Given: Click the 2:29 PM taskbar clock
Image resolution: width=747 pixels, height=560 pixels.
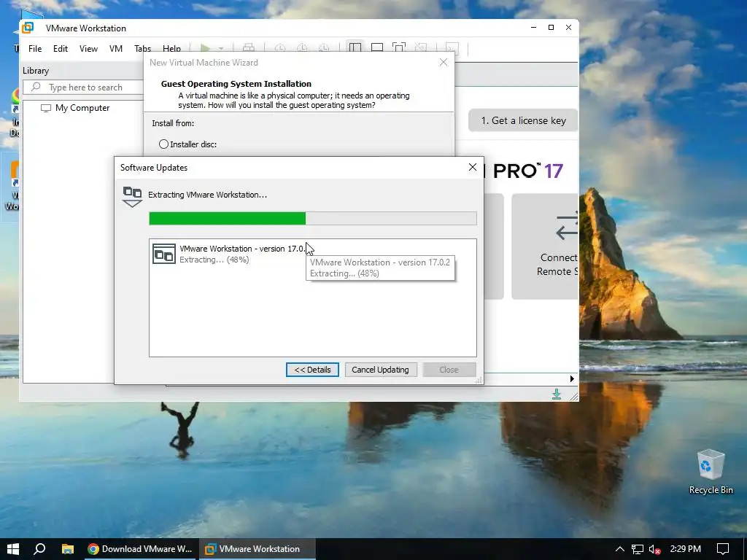Looking at the screenshot, I should [685, 549].
